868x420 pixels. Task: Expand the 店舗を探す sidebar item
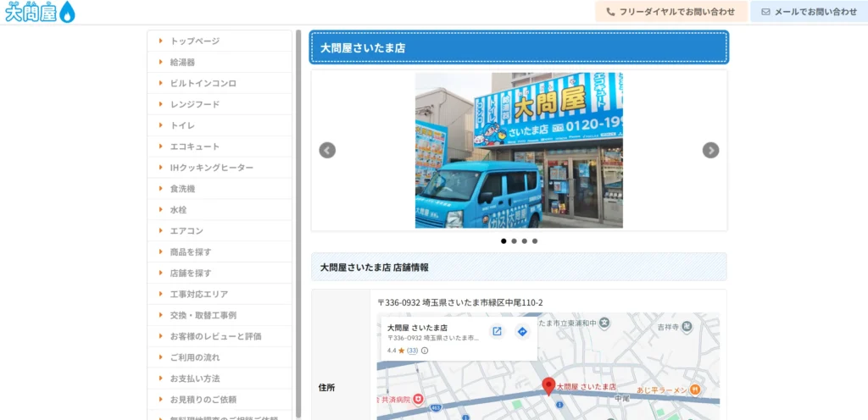(x=191, y=273)
